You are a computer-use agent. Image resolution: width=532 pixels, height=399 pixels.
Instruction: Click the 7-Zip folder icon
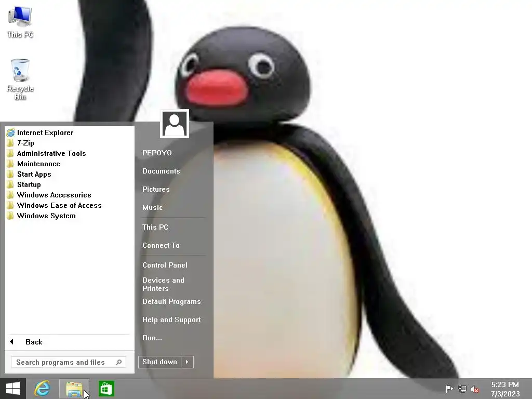coord(10,143)
